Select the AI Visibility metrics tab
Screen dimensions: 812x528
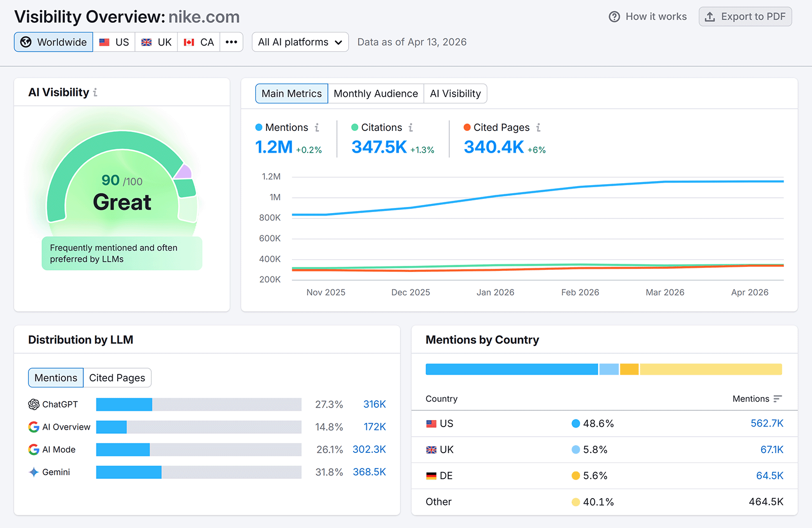tap(455, 93)
